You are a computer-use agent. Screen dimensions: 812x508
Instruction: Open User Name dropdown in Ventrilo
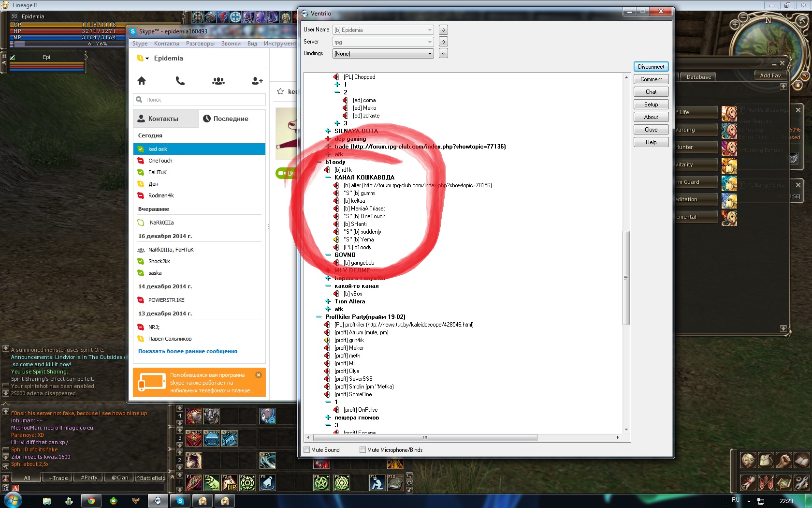429,30
